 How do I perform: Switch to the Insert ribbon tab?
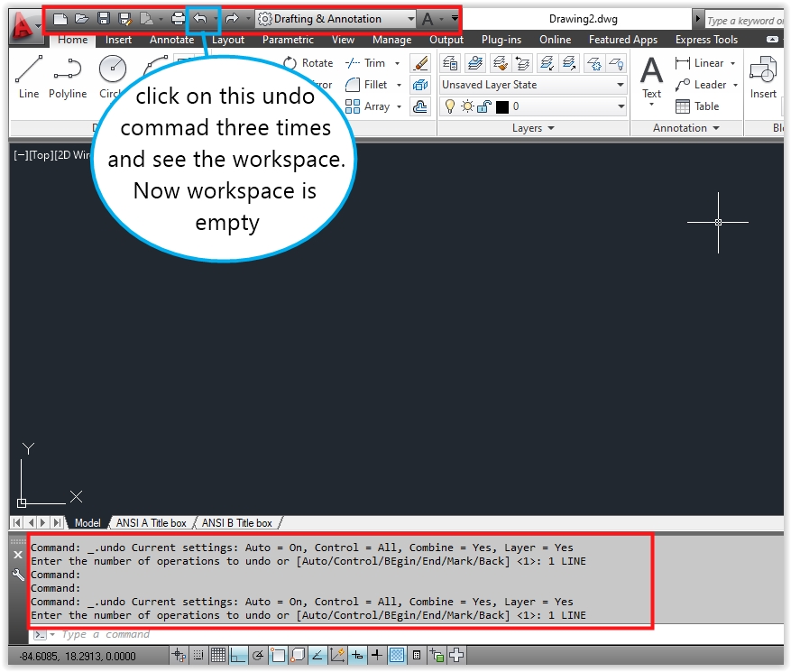coord(118,40)
